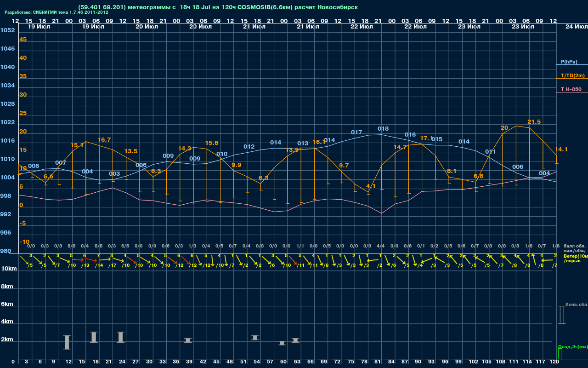Click the Ветер(10м) /порыв legend label
This screenshot has width=588, height=368.
575,258
